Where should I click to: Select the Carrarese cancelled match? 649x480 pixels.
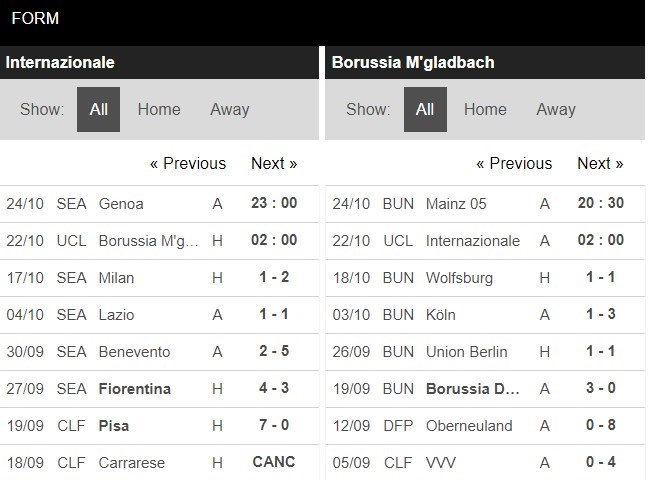coord(274,462)
